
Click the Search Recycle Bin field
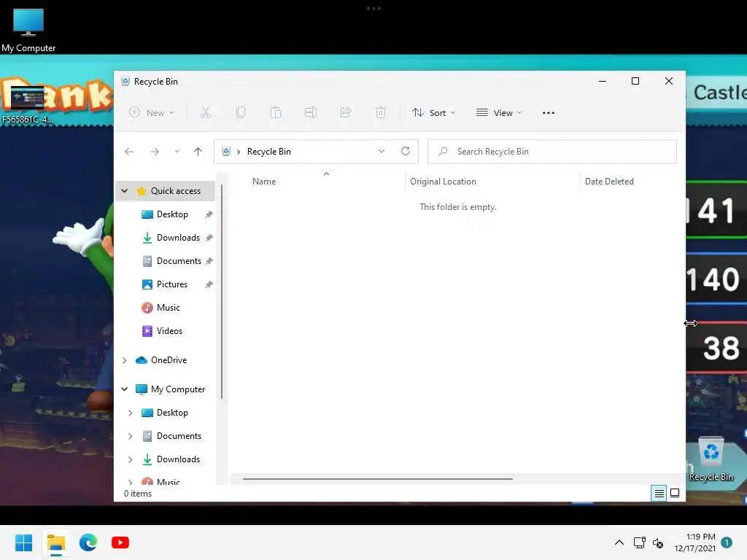click(x=552, y=152)
